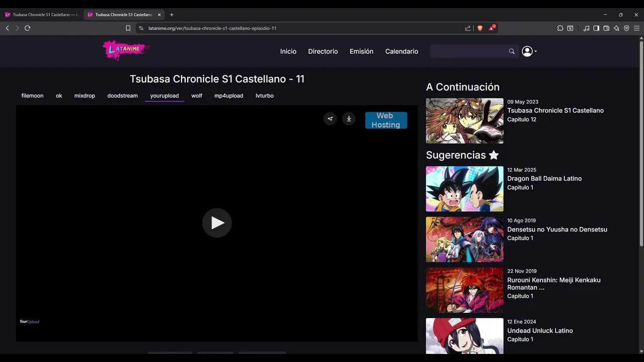Click the Sugerencias star icon
644x362 pixels.
pos(494,155)
